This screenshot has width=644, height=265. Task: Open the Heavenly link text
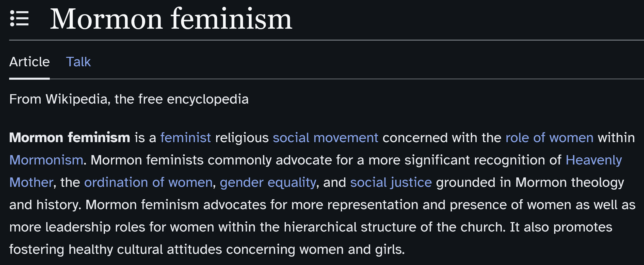[594, 160]
